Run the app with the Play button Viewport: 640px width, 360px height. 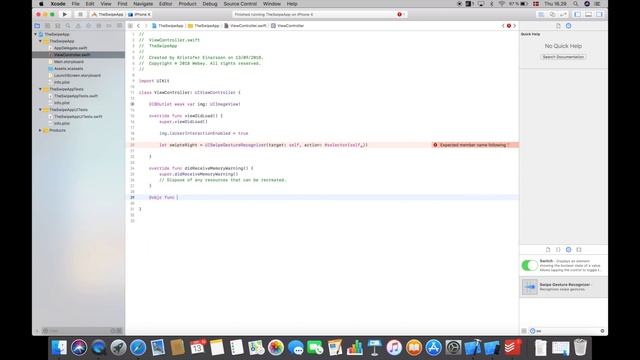click(64, 14)
